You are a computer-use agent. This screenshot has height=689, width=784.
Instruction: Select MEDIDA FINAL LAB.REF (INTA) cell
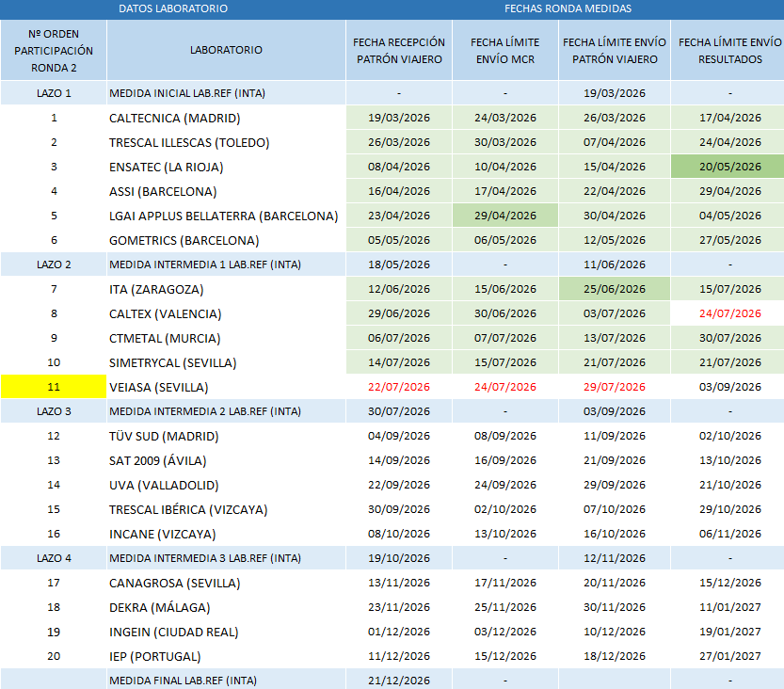pos(226,680)
